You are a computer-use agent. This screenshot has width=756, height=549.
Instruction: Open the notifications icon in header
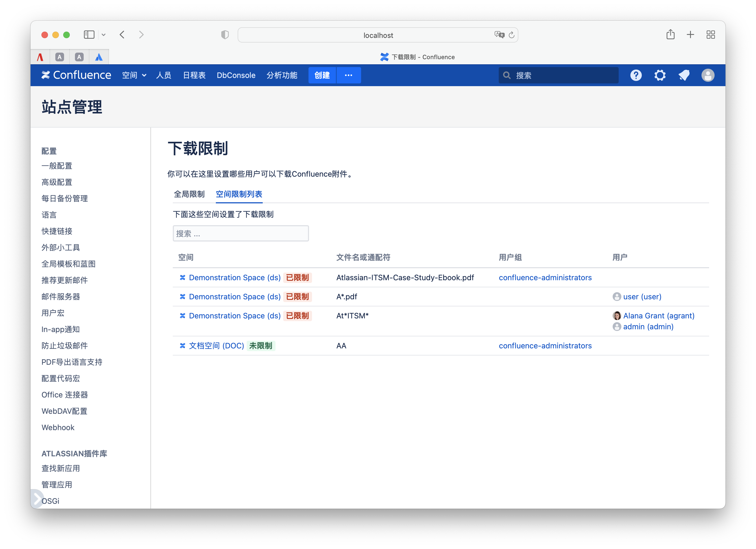point(684,75)
